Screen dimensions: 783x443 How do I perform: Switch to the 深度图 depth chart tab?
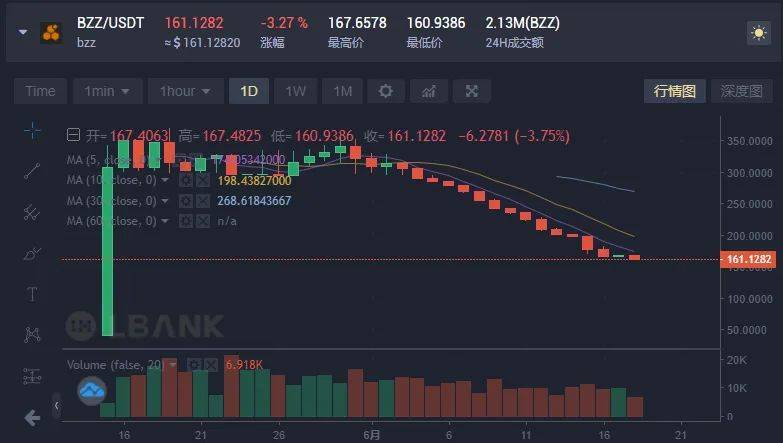pos(742,91)
